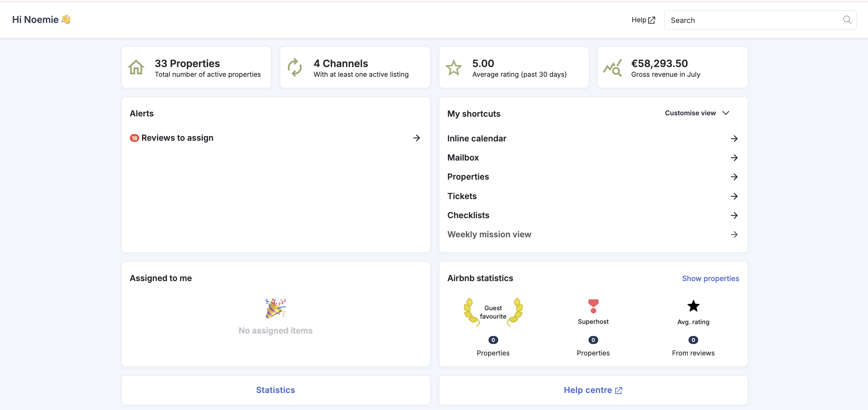
Task: Open the Help link
Action: 643,20
